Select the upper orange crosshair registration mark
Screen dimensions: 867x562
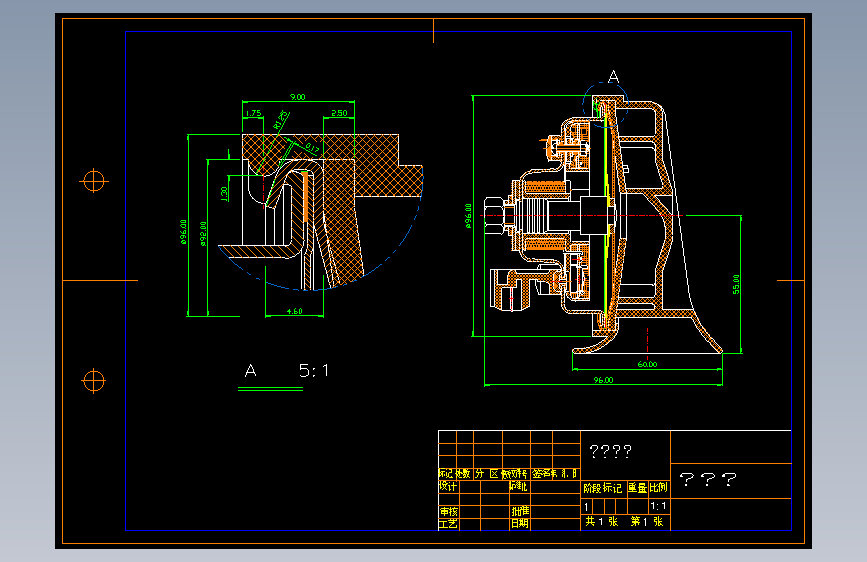tap(94, 181)
